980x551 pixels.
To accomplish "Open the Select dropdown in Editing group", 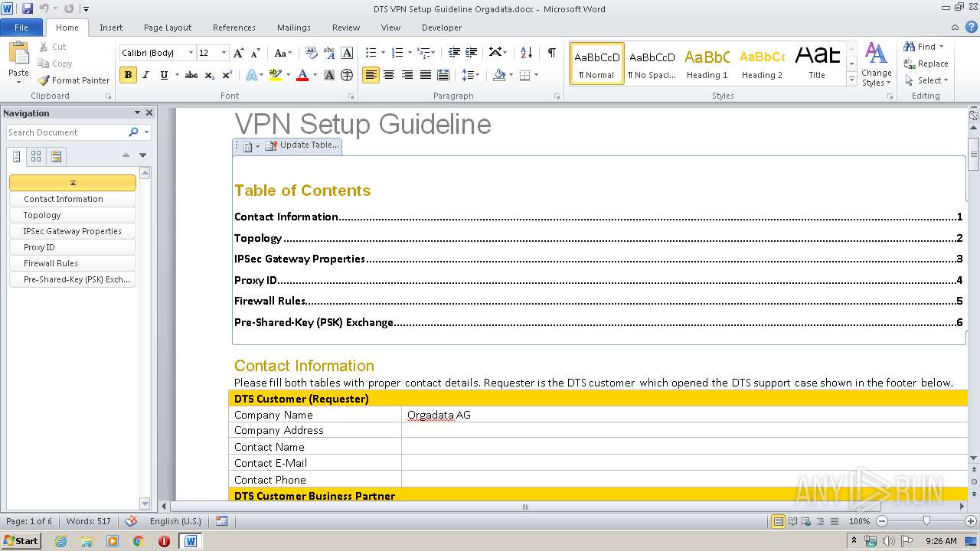I will pyautogui.click(x=926, y=80).
